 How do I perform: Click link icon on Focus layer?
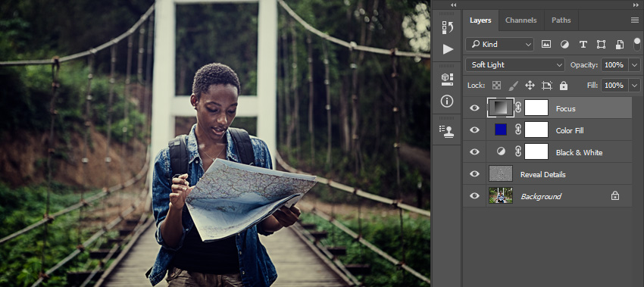point(518,108)
